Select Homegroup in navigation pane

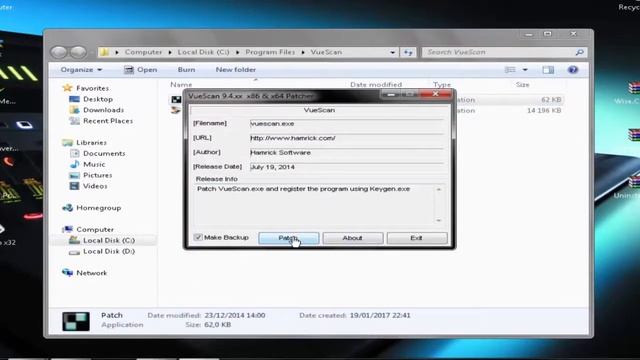point(98,208)
